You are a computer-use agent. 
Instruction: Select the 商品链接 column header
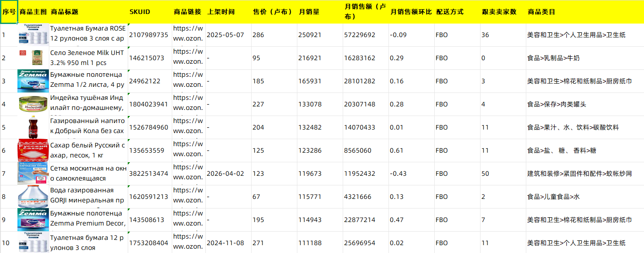coord(189,12)
